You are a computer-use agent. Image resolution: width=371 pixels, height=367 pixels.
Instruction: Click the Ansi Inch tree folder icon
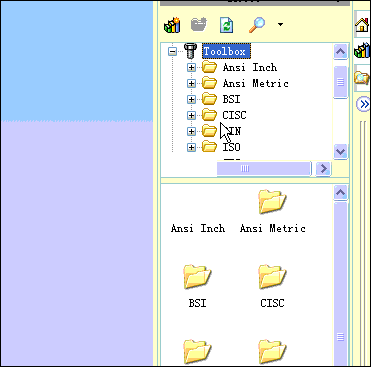210,67
